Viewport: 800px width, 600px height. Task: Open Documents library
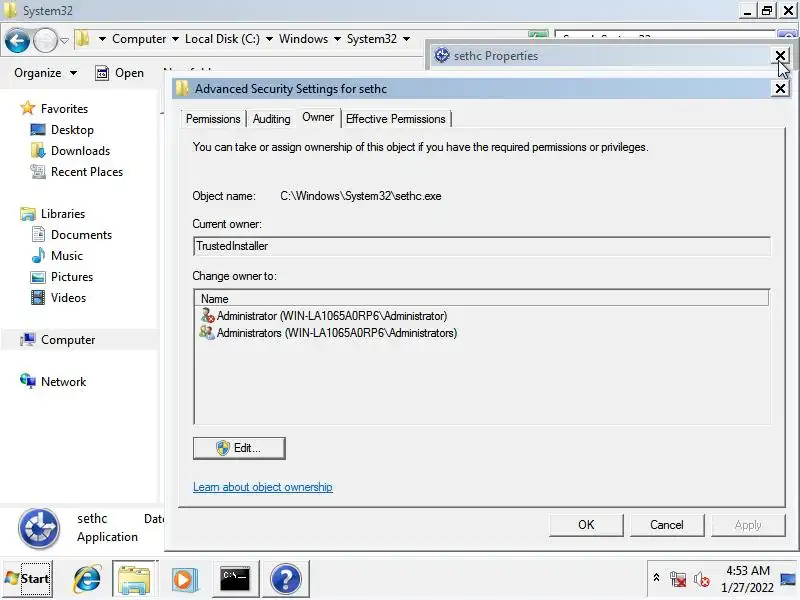click(x=82, y=235)
